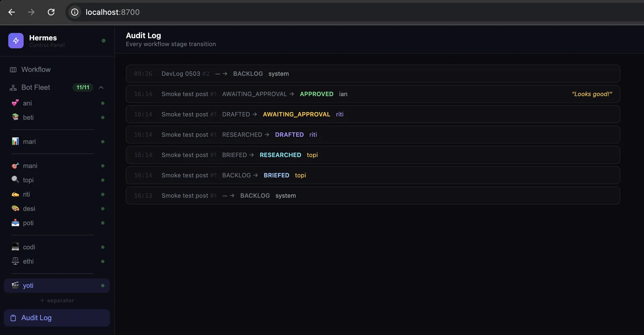Click the ani heart icon

coord(15,103)
